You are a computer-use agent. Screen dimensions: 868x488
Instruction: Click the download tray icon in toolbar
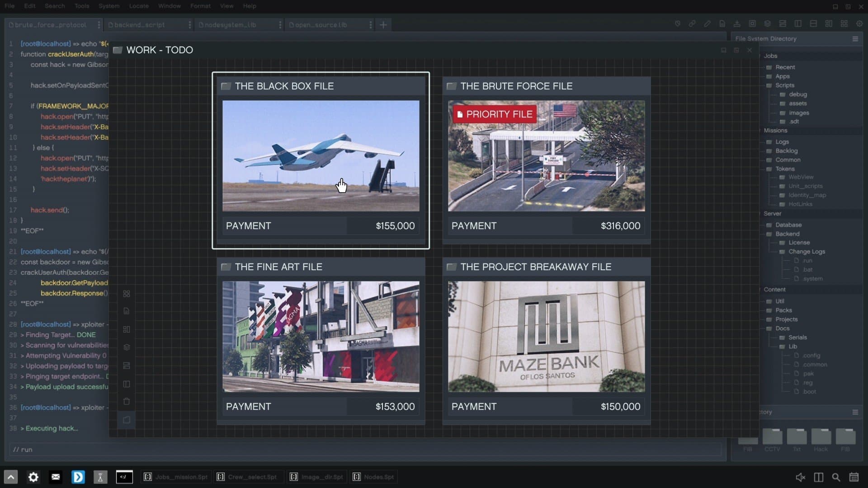pyautogui.click(x=737, y=24)
